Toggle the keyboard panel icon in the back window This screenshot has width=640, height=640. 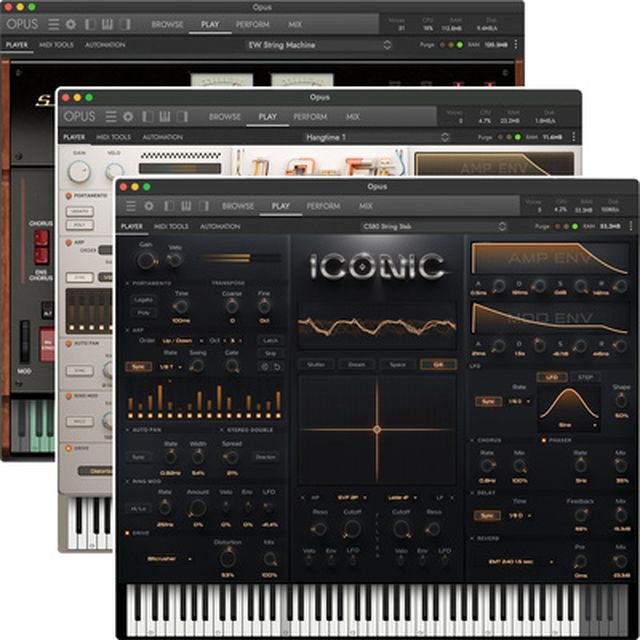pos(107,24)
